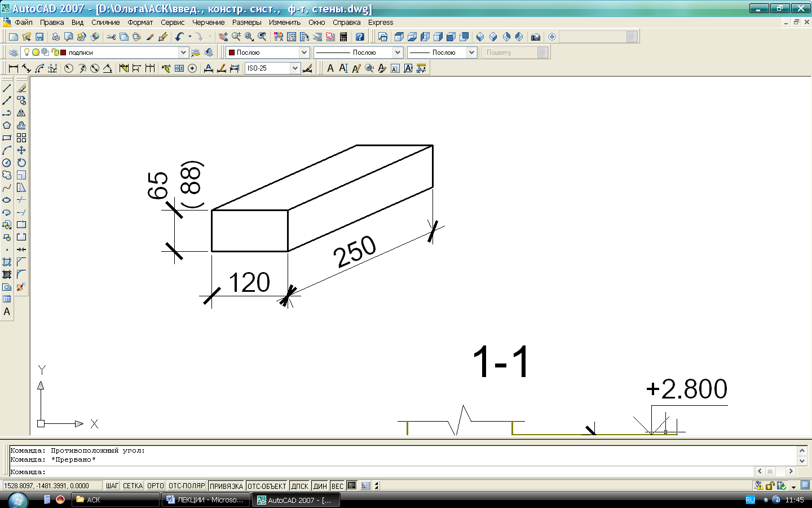The image size is (812, 508).
Task: Choose the Hatch tool
Action: pyautogui.click(x=7, y=262)
